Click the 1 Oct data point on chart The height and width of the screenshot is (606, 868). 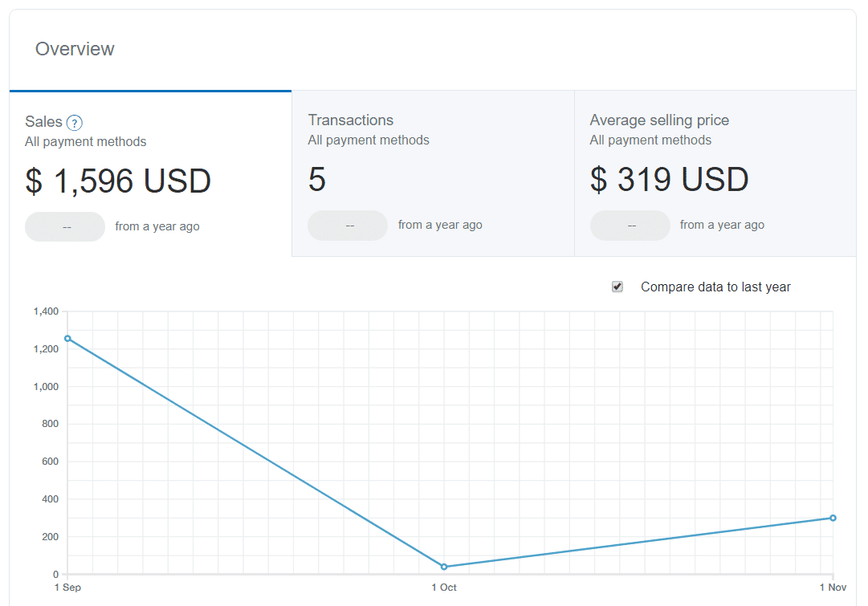click(x=444, y=567)
